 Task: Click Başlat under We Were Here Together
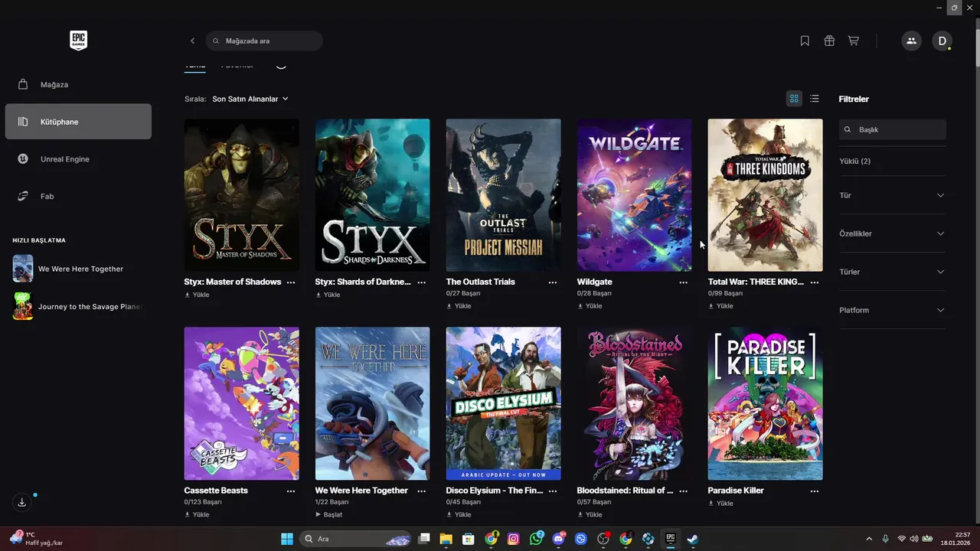[328, 515]
